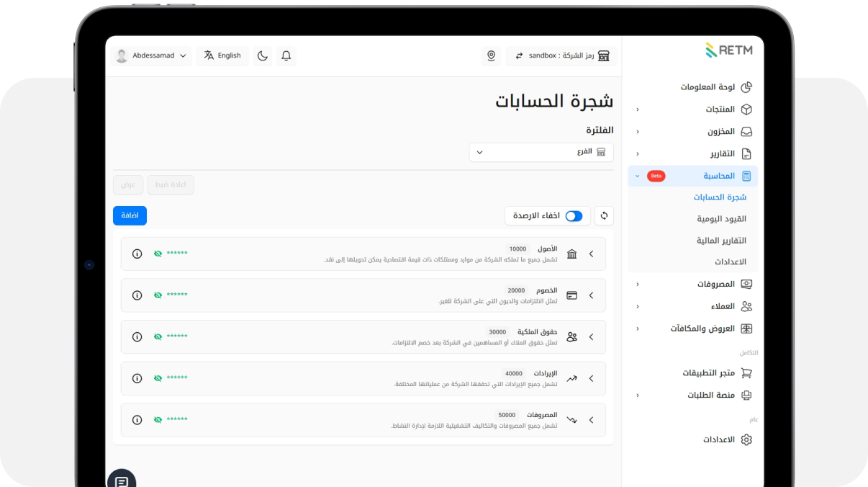Viewport: 868px width, 487px height.
Task: Open the Abdessamad user dropdown
Action: click(152, 56)
